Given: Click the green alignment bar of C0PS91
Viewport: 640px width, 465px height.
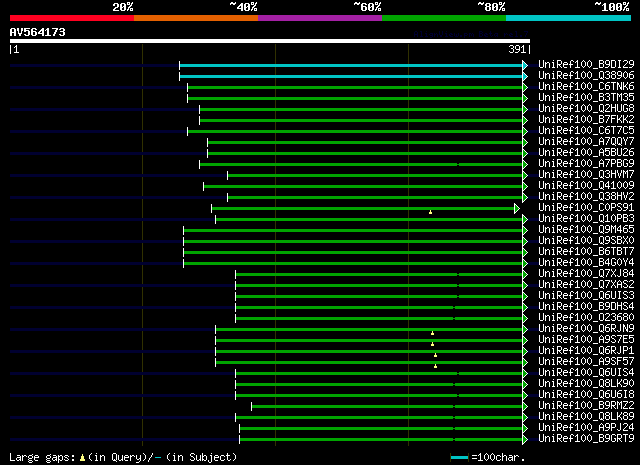Looking at the screenshot, I should (363, 209).
